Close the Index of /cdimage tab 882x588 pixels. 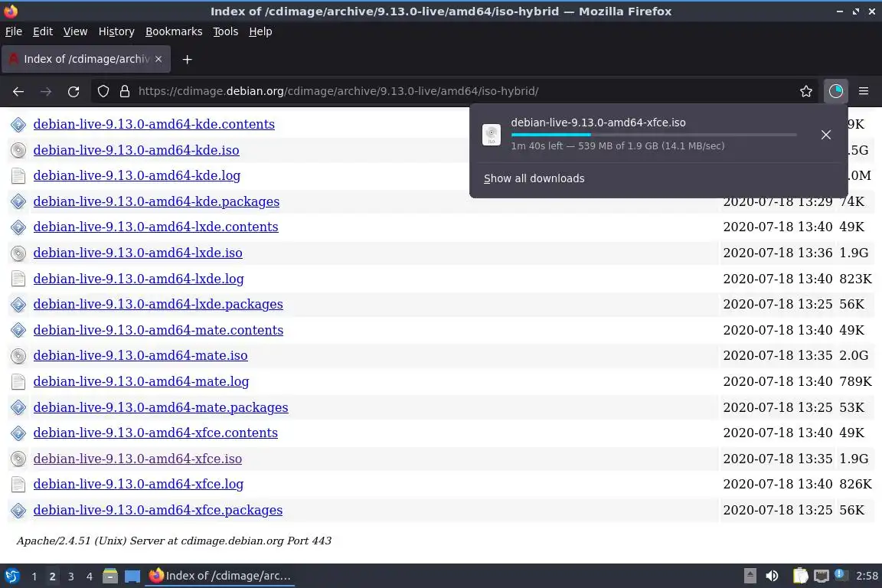pyautogui.click(x=158, y=59)
